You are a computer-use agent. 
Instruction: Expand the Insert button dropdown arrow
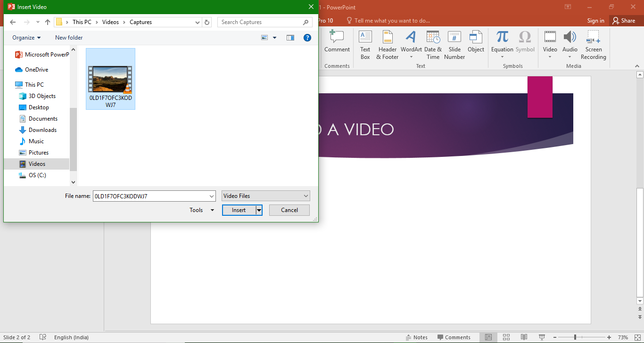(259, 210)
